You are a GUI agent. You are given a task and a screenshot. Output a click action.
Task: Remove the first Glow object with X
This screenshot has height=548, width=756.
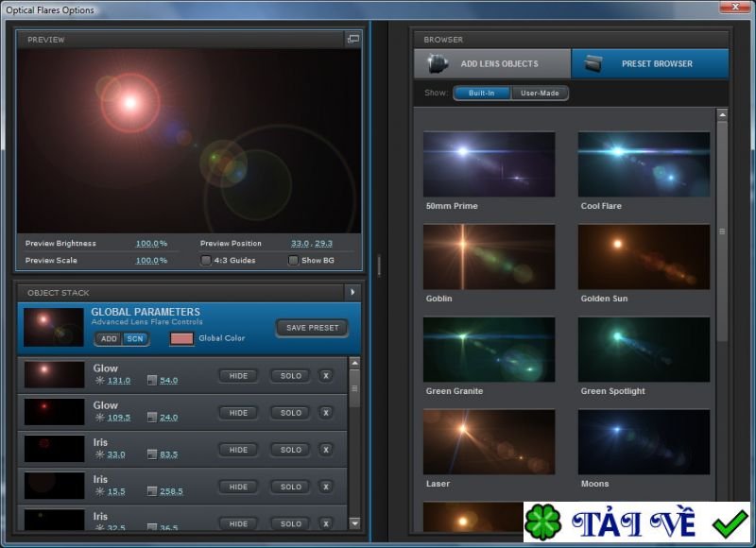[325, 375]
